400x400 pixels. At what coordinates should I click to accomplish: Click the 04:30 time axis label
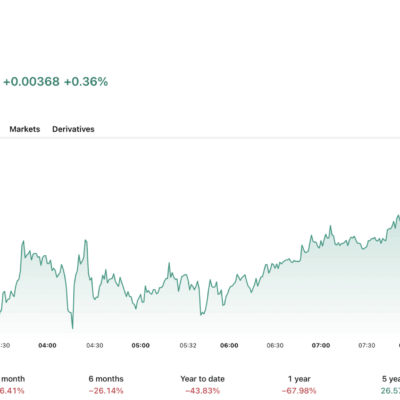point(95,345)
